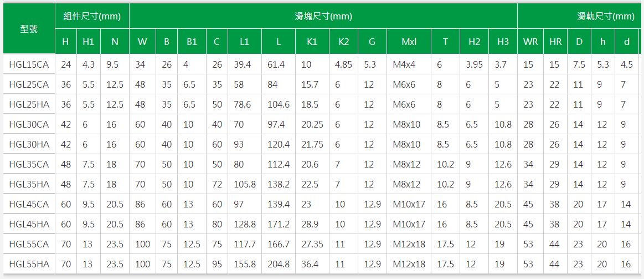The image size is (644, 279).
Task: Click the WR column header
Action: [x=530, y=42]
